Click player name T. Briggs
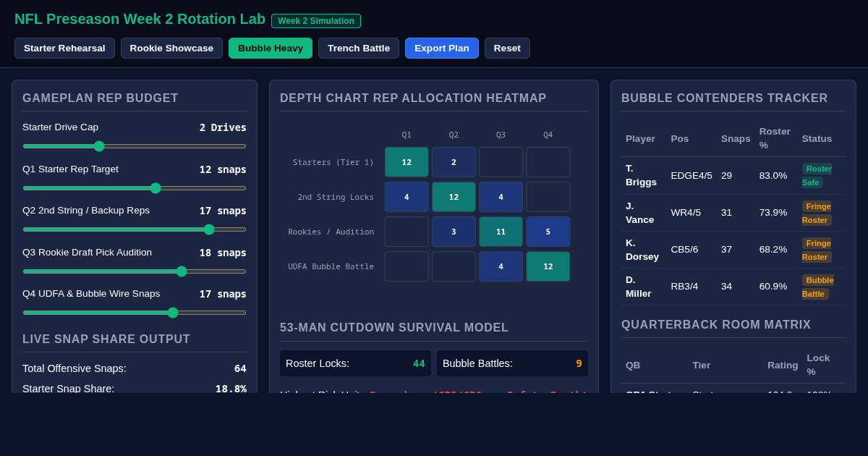 (x=642, y=175)
